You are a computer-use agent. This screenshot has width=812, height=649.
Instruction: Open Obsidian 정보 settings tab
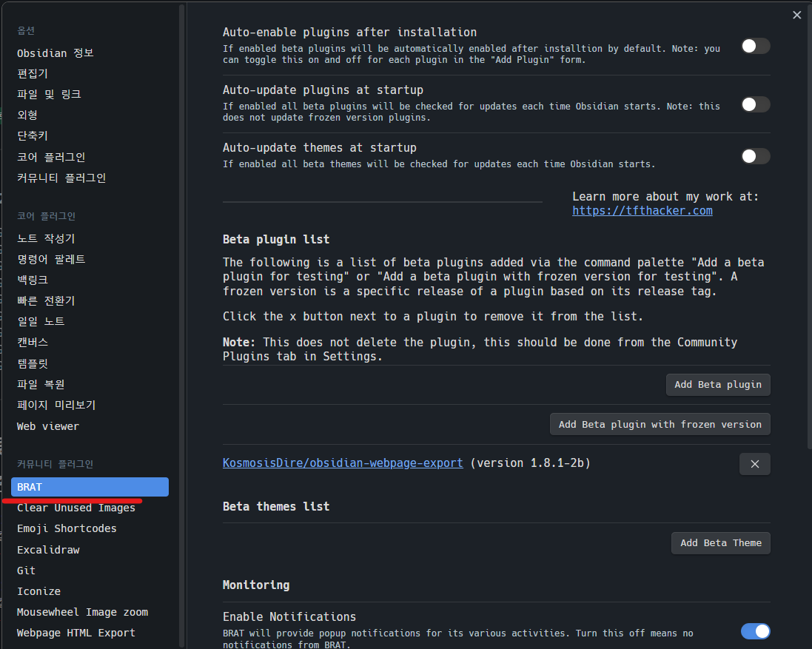click(x=90, y=53)
